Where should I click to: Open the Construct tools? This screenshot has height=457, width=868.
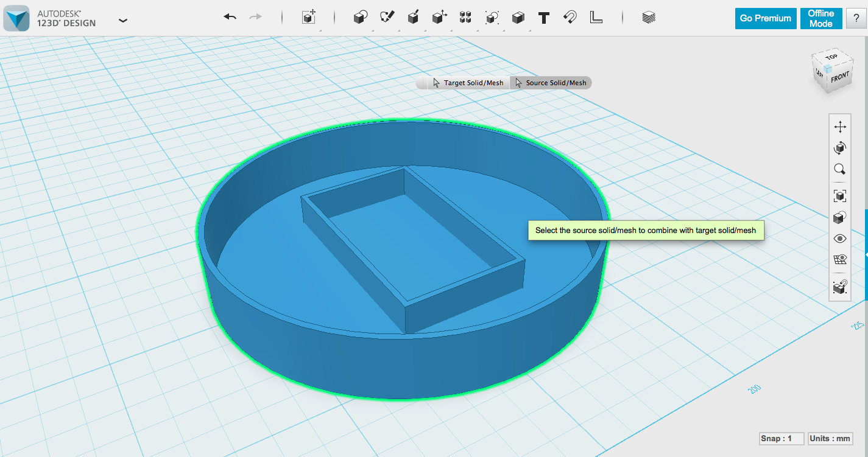click(413, 18)
